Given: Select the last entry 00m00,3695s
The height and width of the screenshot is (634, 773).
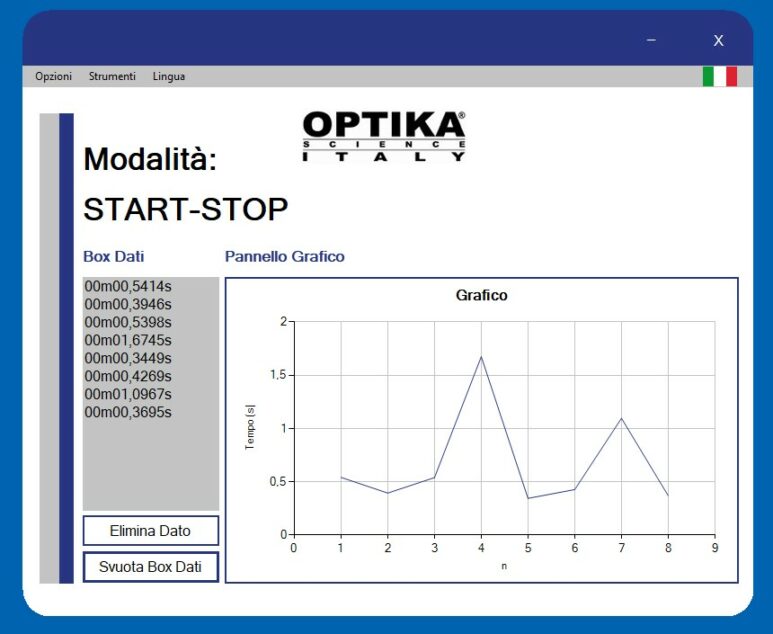Looking at the screenshot, I should [128, 412].
